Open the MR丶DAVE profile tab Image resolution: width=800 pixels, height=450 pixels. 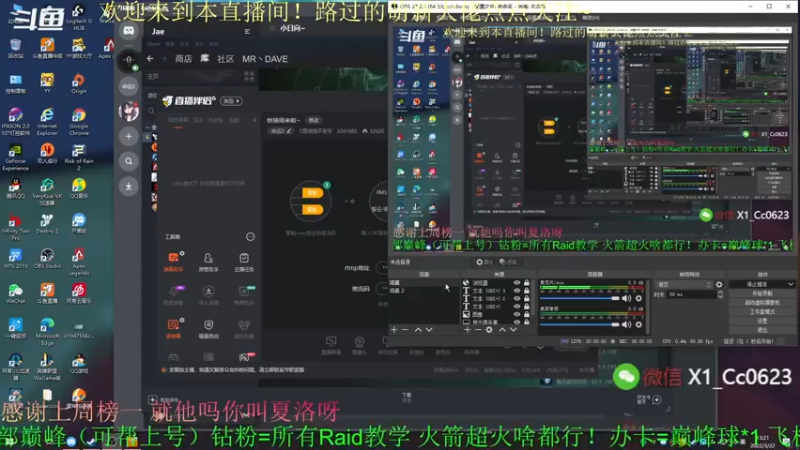pos(265,59)
